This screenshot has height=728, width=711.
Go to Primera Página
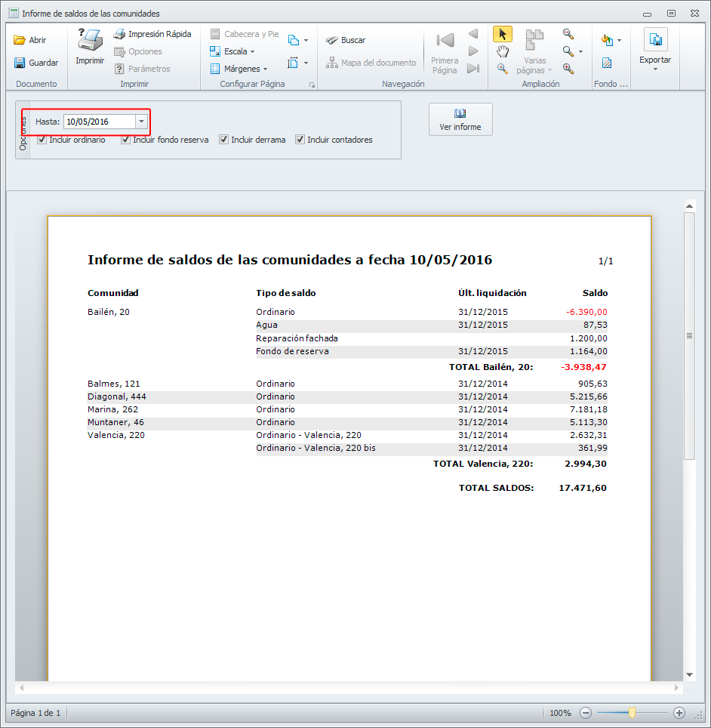click(445, 52)
